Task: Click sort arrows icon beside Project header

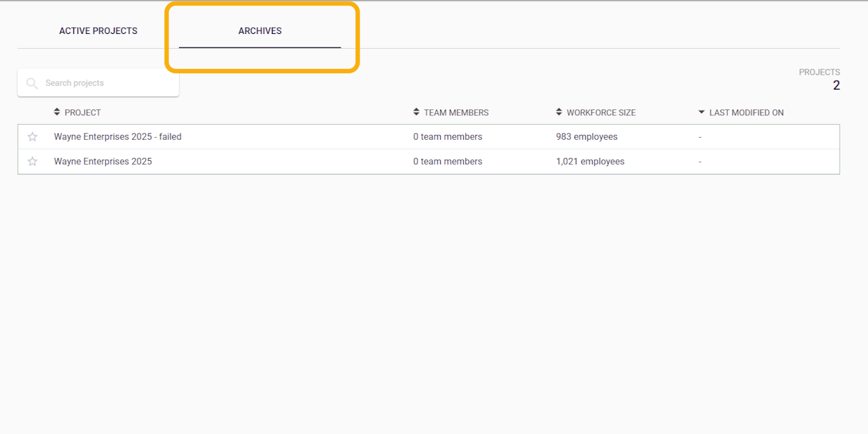Action: [x=57, y=112]
